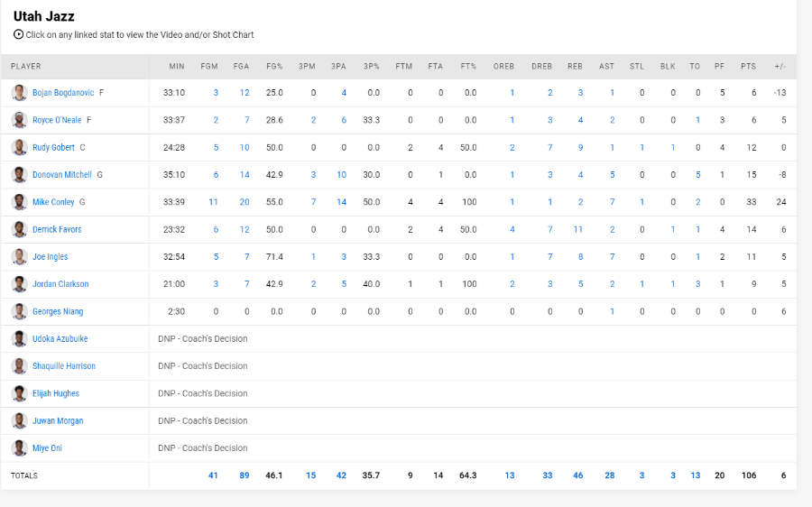Screen dimensions: 812x507
Task: Open Mike Conley's player profile link
Action: pyautogui.click(x=53, y=202)
